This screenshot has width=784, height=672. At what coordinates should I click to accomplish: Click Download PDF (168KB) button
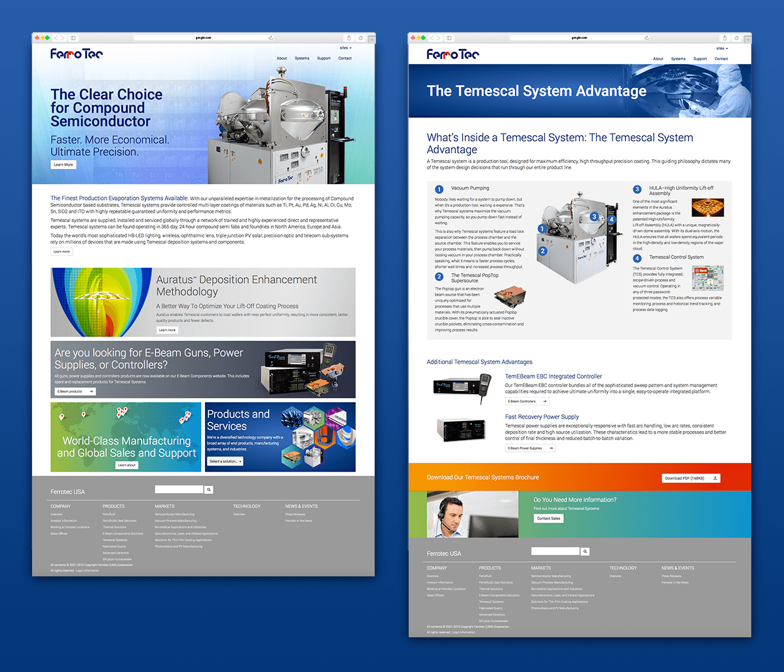(x=691, y=478)
